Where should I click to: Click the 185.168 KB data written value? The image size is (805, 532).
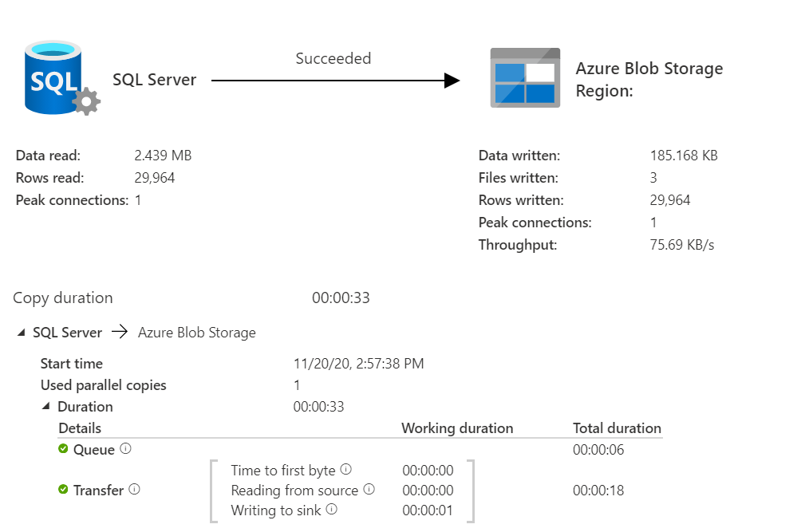tap(684, 156)
